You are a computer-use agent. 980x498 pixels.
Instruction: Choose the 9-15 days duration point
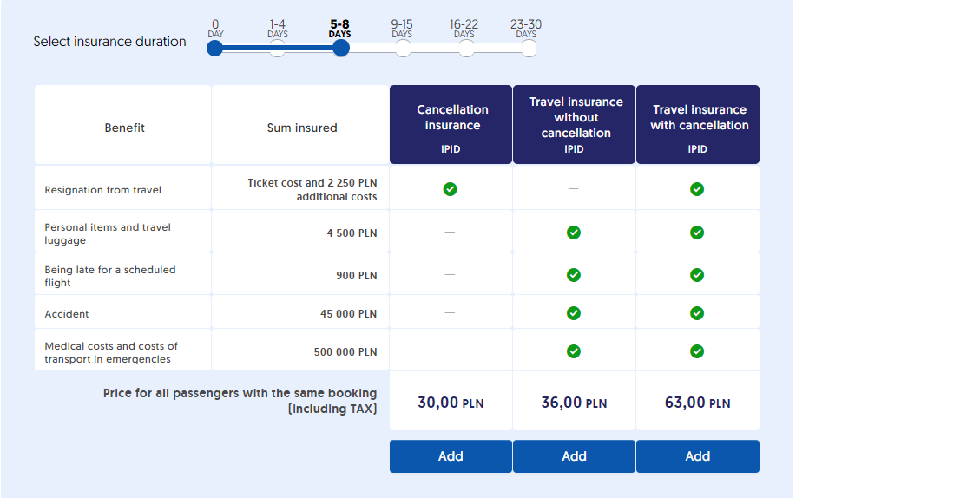click(x=403, y=49)
